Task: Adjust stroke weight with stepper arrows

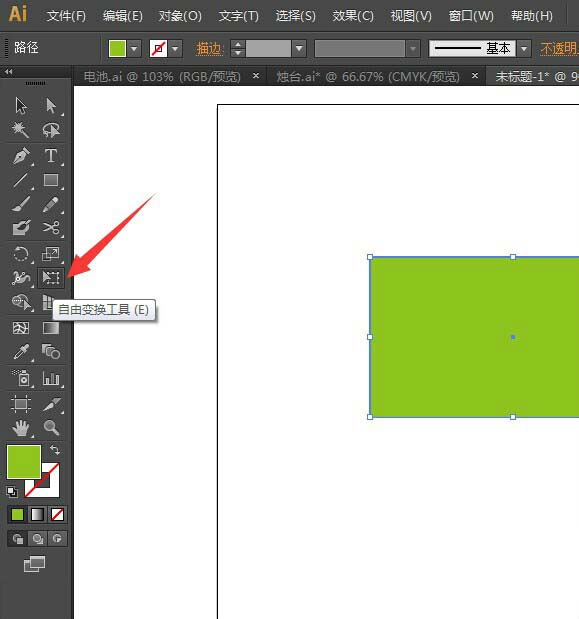Action: click(238, 49)
